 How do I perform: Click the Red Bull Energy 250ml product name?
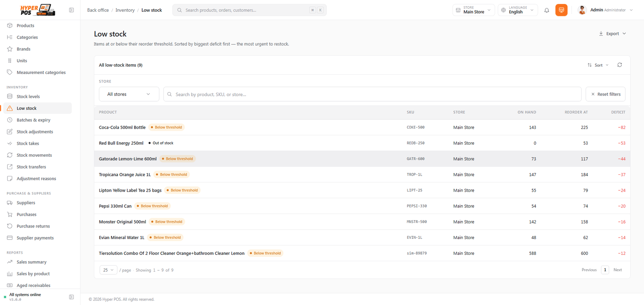(121, 143)
